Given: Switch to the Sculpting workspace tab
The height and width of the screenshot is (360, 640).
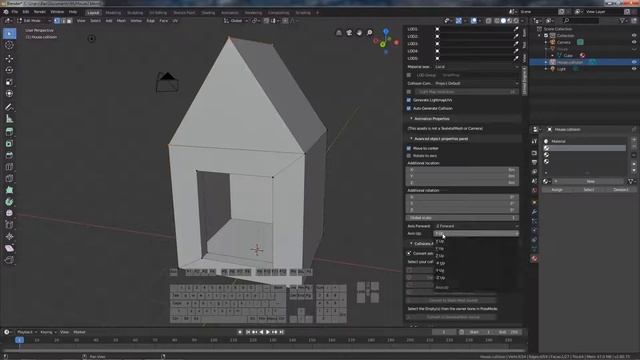Looking at the screenshot, I should click(x=135, y=13).
